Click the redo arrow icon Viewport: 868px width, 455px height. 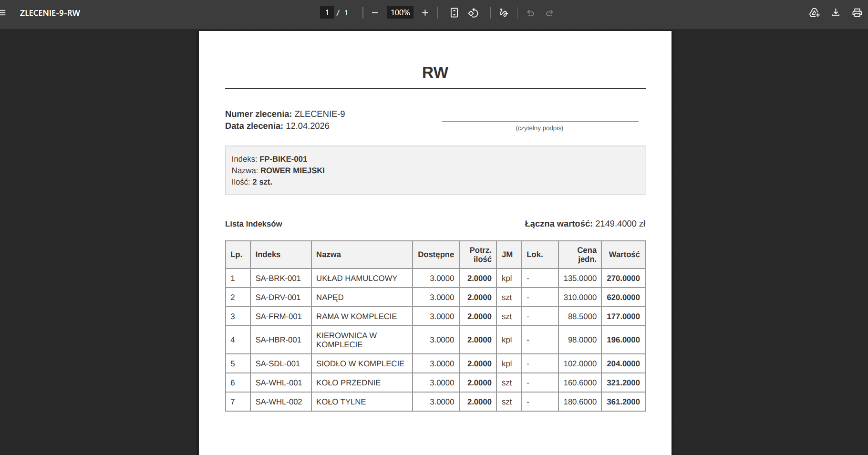point(549,13)
